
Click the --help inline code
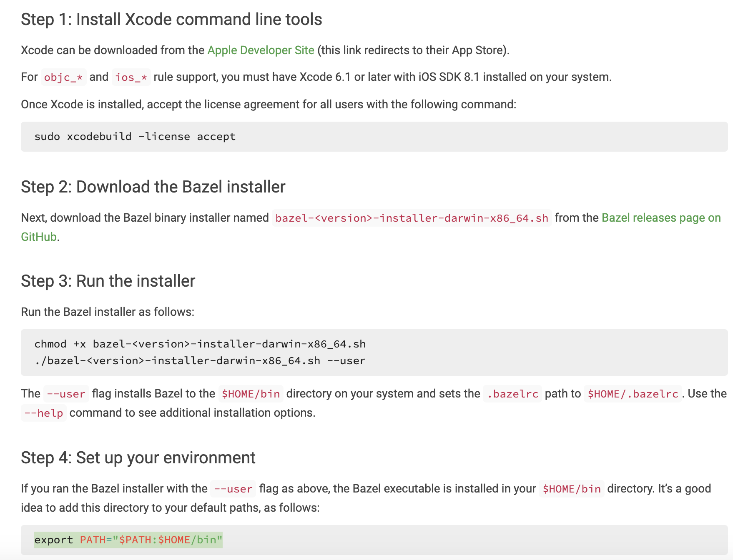43,413
